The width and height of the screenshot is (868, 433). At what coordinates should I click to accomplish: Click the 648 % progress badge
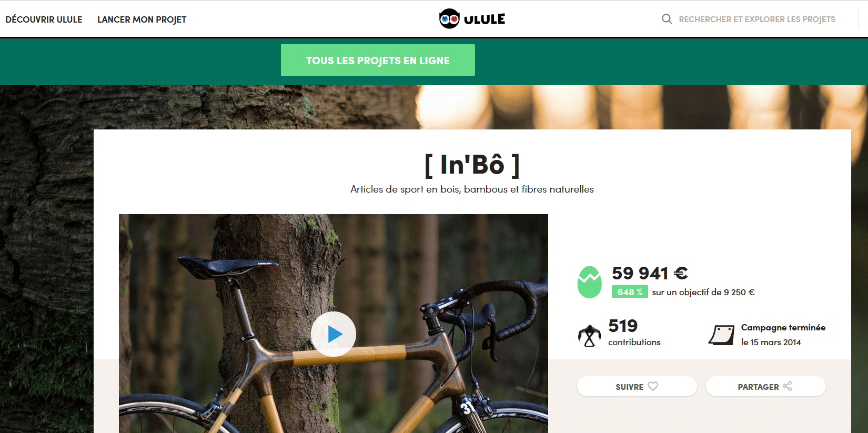point(630,292)
